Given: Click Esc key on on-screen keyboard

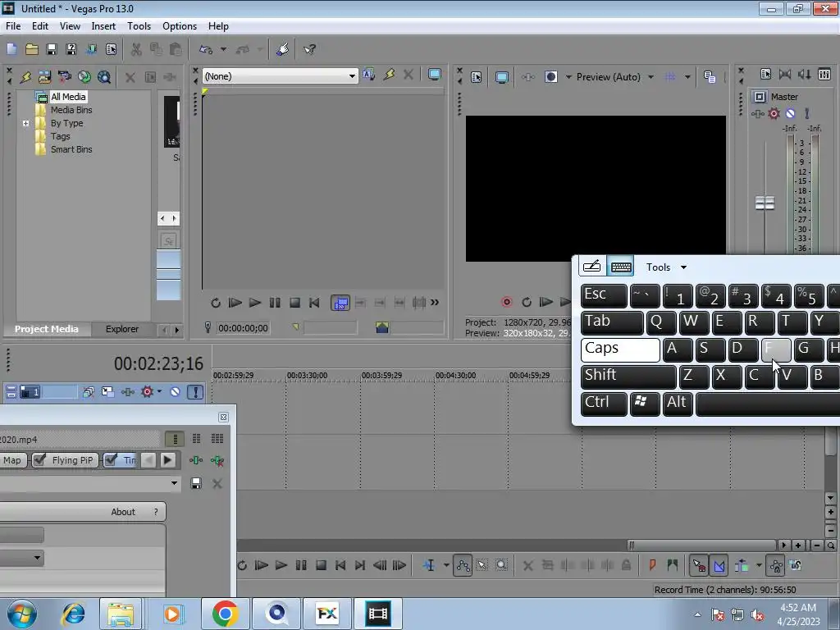Looking at the screenshot, I should (x=604, y=295).
